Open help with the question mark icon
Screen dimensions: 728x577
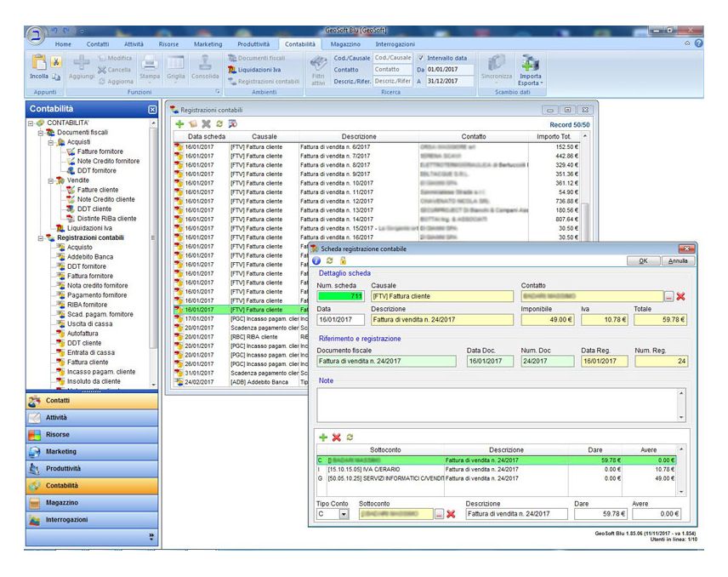pyautogui.click(x=698, y=43)
